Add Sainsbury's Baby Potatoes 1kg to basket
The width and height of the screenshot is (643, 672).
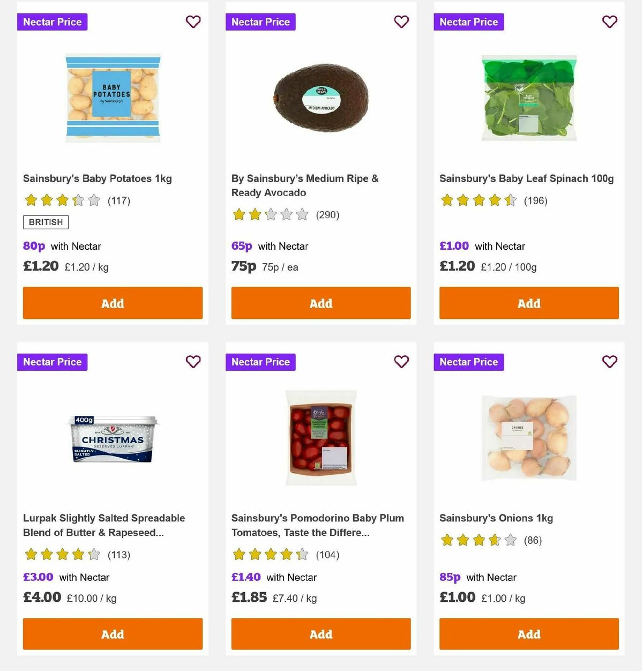(113, 303)
